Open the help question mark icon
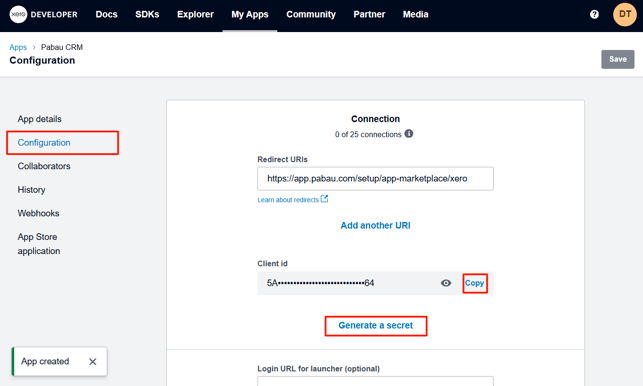This screenshot has width=643, height=386. (594, 14)
